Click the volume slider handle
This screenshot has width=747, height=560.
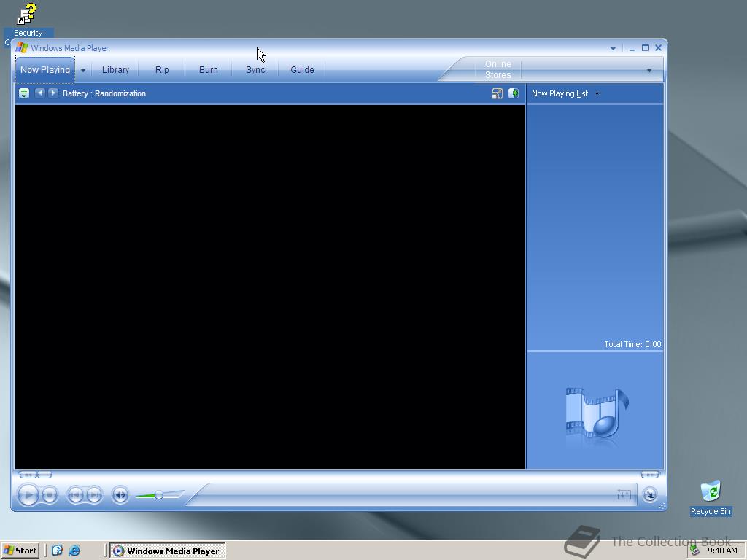159,495
